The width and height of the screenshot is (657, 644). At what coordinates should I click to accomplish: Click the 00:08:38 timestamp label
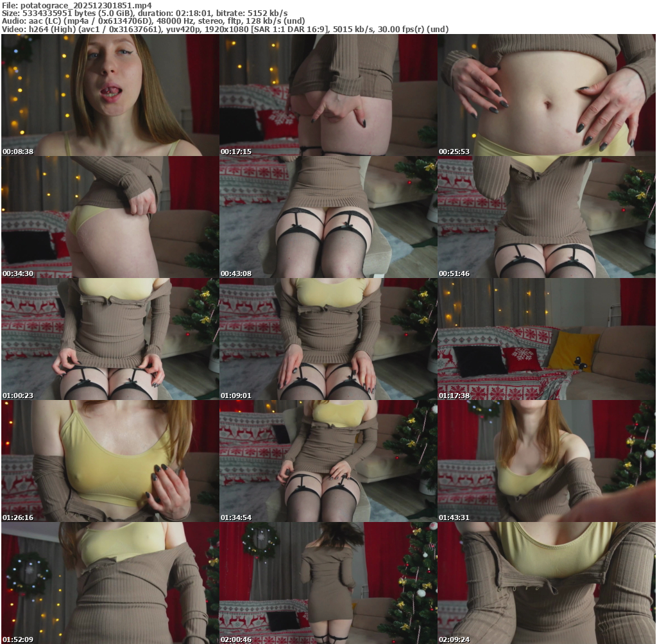click(17, 152)
